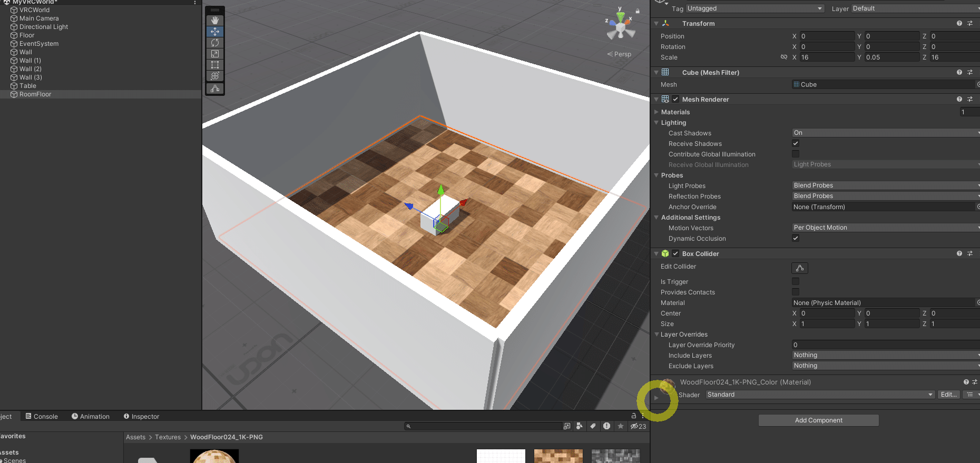The height and width of the screenshot is (463, 980).
Task: Toggle constrained proportions for Scale
Action: (784, 57)
